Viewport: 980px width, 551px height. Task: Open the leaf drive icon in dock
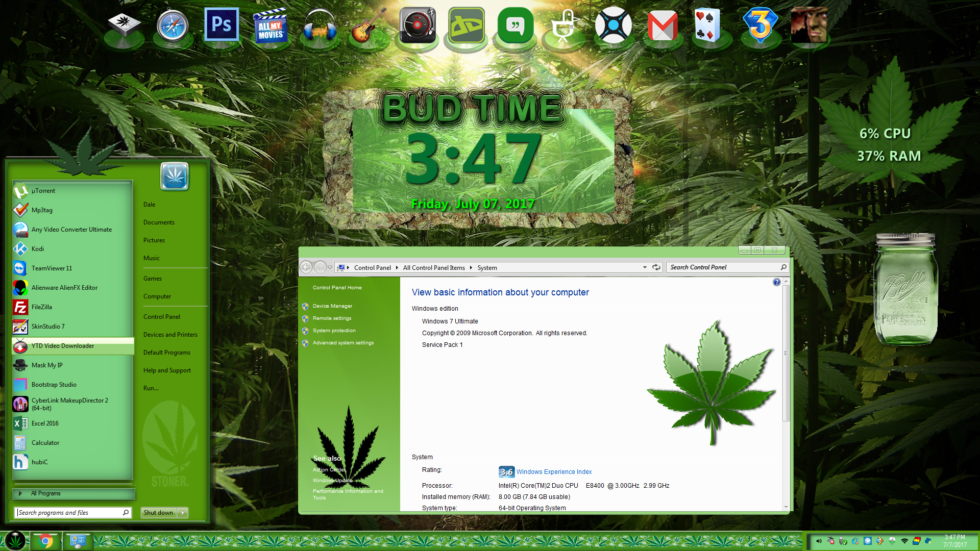tap(124, 26)
